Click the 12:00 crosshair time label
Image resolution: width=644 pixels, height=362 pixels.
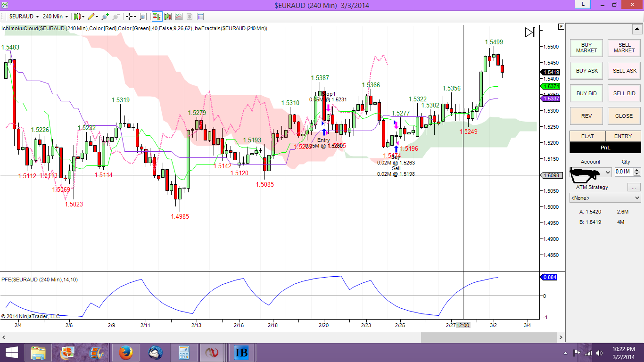point(463,325)
